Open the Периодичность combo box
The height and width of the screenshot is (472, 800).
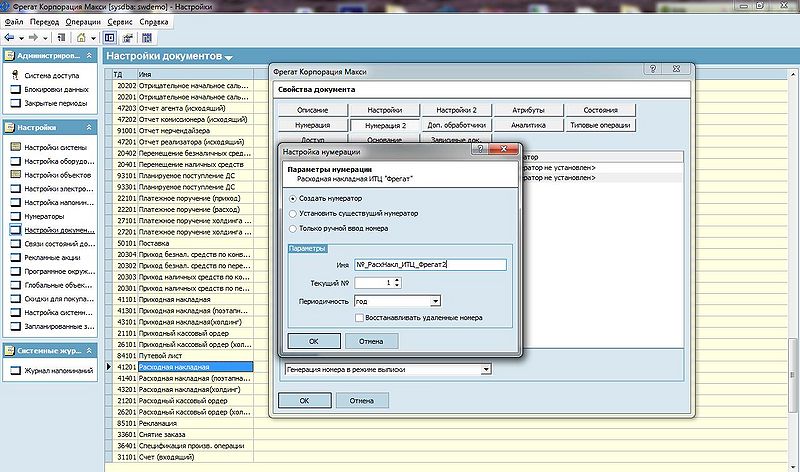(435, 301)
